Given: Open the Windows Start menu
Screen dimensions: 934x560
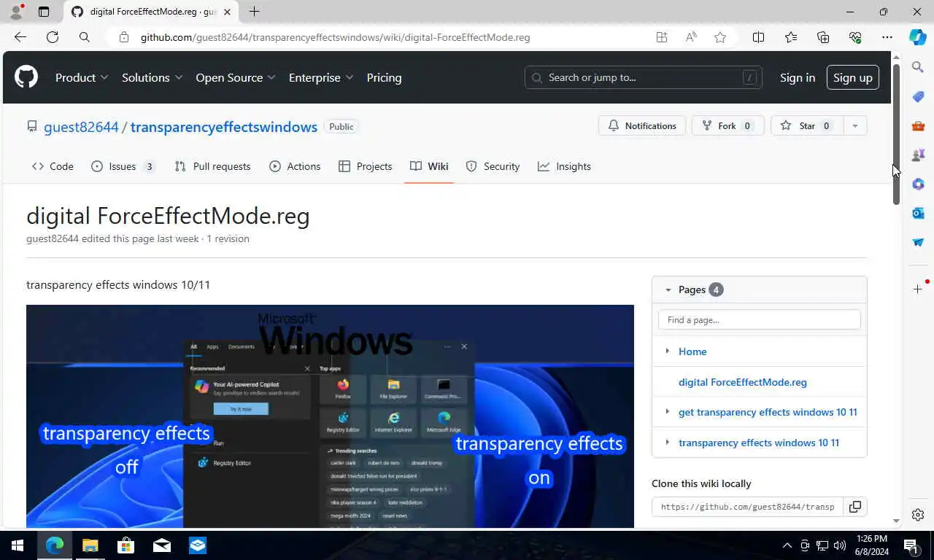Looking at the screenshot, I should pyautogui.click(x=18, y=545).
